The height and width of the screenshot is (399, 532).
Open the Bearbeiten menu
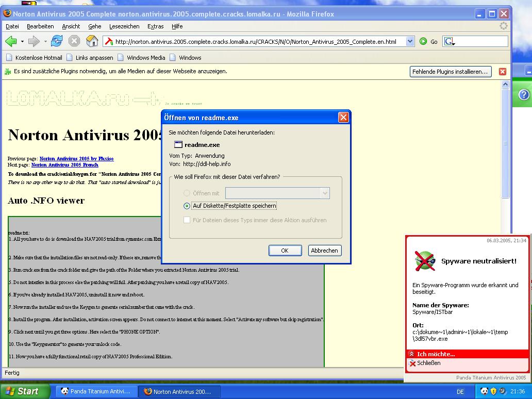(x=40, y=26)
